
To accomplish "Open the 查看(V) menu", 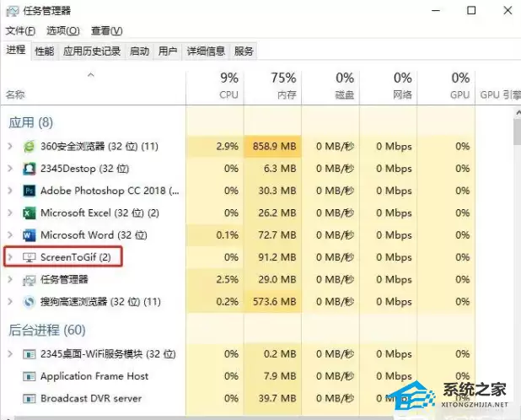I will click(x=107, y=31).
